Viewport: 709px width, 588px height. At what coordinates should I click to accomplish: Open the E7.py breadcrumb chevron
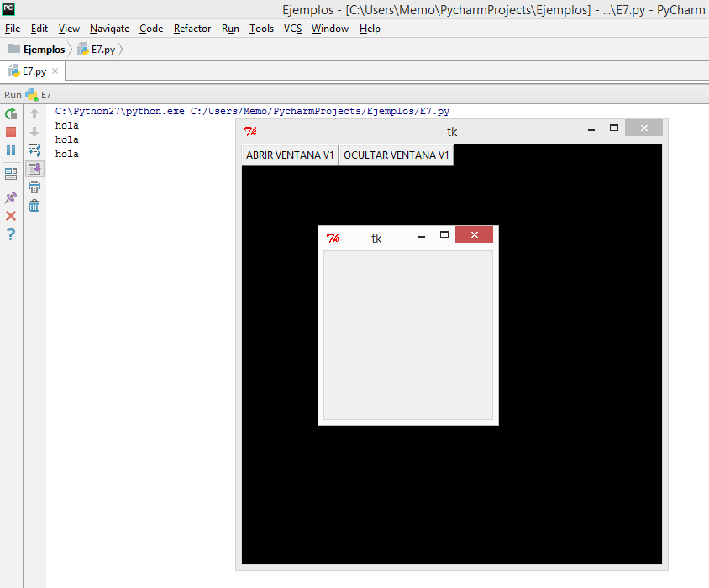click(x=120, y=50)
